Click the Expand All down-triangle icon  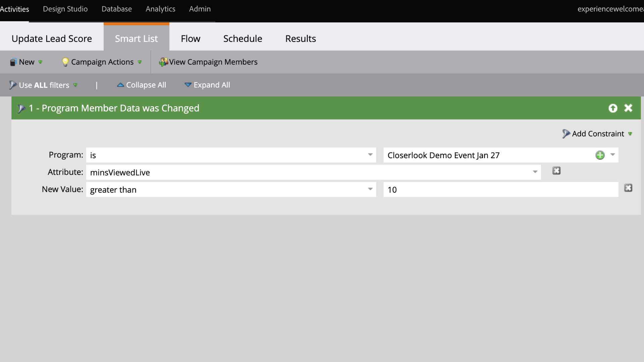coord(188,85)
